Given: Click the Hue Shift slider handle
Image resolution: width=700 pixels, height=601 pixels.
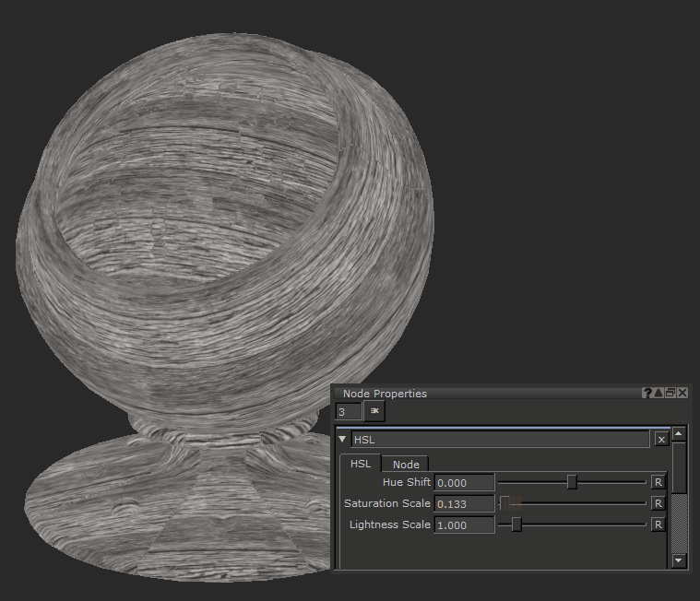Looking at the screenshot, I should coord(572,482).
